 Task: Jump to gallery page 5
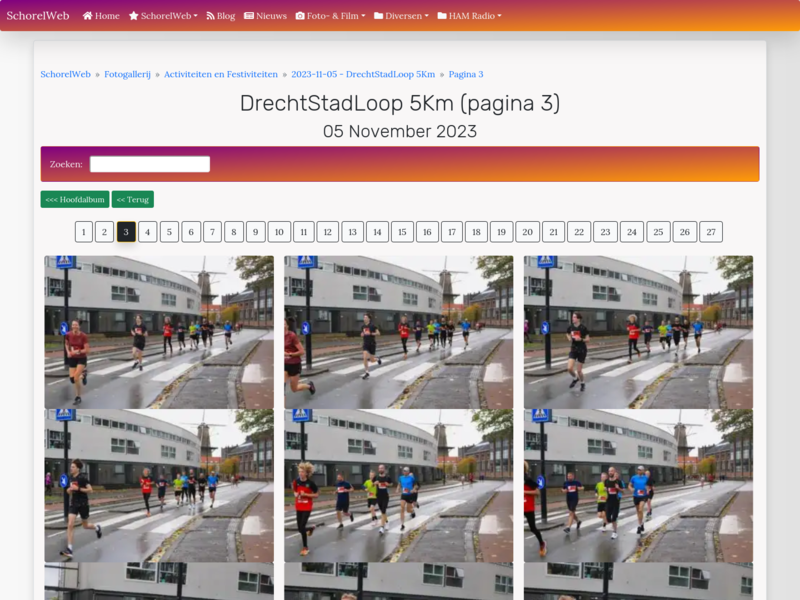tap(169, 232)
